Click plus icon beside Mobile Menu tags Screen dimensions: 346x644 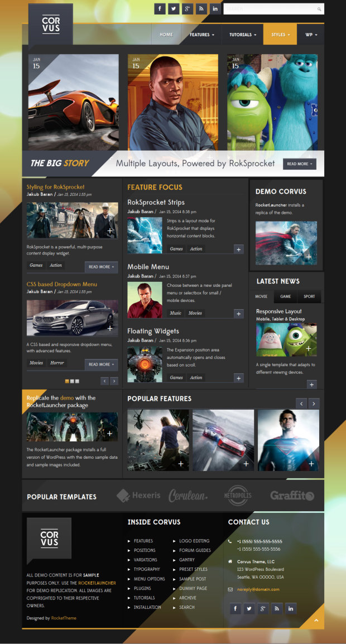click(239, 314)
